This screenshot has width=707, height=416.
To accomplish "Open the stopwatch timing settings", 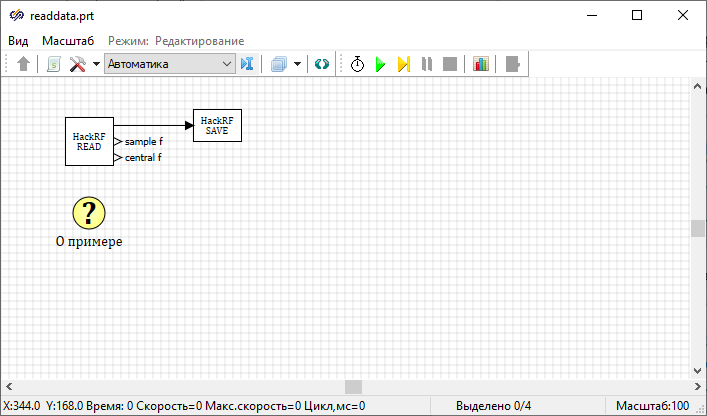I will tap(357, 64).
